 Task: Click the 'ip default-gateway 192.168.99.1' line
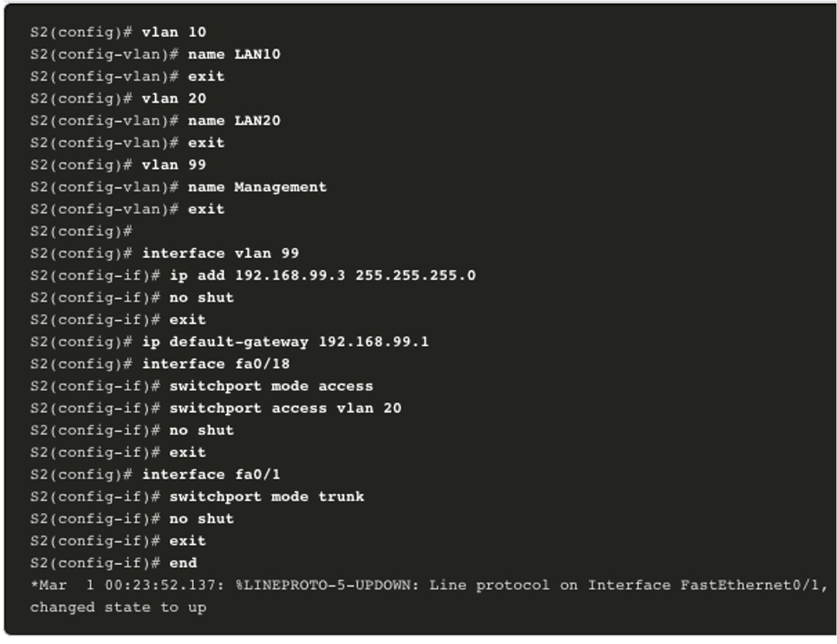pyautogui.click(x=229, y=342)
